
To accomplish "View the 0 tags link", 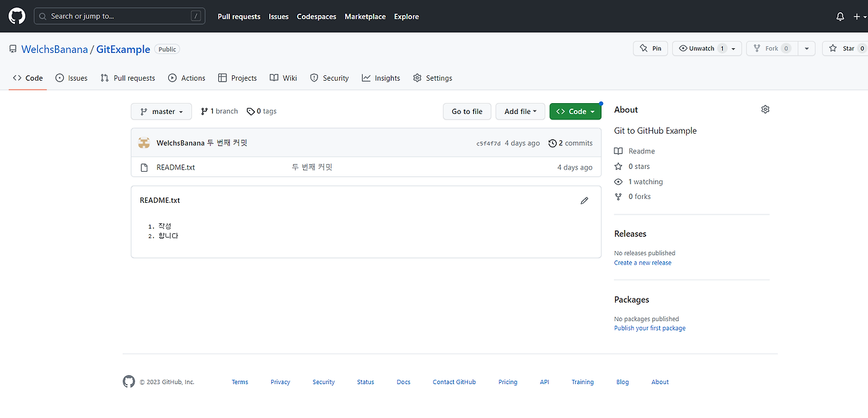I will point(262,111).
